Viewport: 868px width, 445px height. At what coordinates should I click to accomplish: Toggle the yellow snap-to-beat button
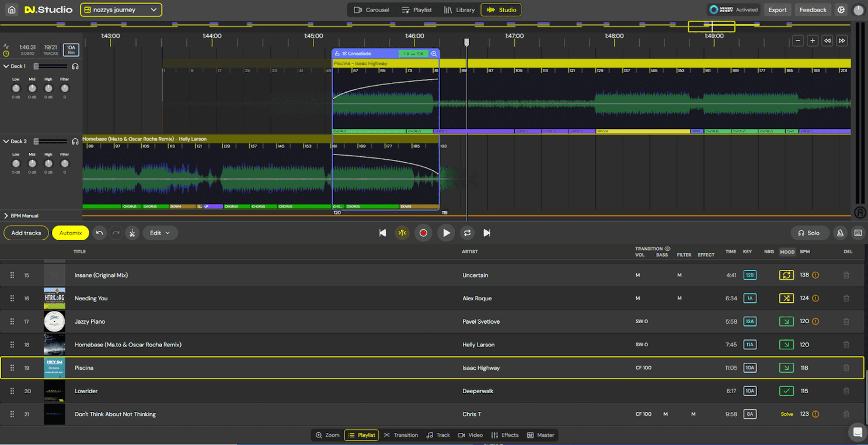pyautogui.click(x=402, y=233)
